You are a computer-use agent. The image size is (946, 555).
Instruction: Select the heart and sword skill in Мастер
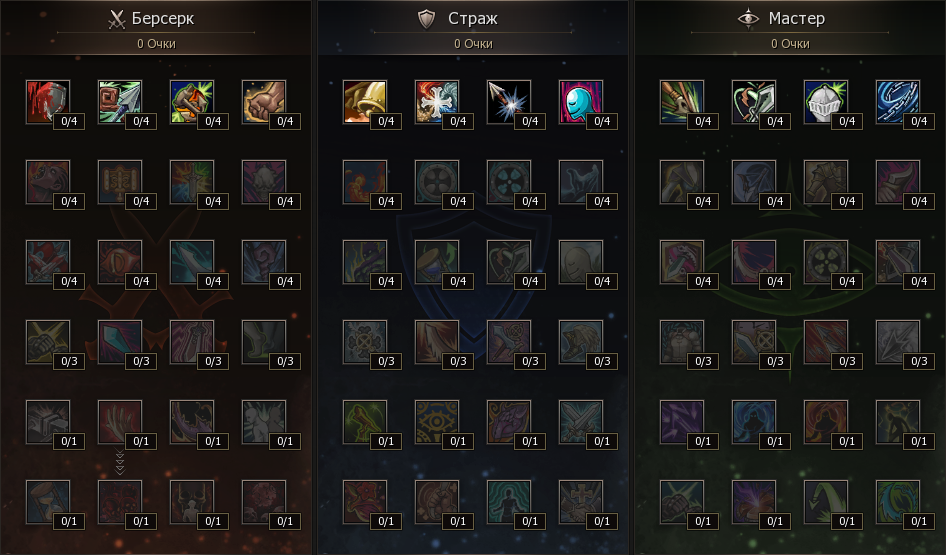[x=754, y=102]
